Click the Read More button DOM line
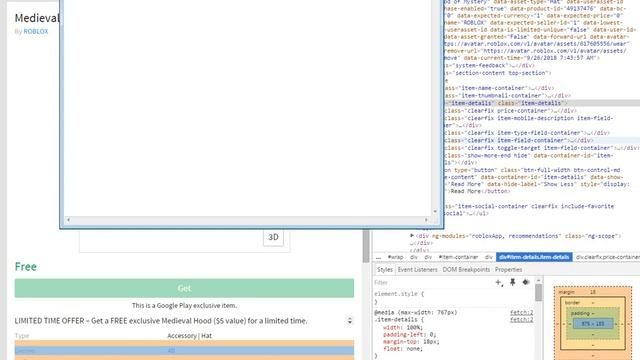Screen dimensions: 640x360 point(537,180)
